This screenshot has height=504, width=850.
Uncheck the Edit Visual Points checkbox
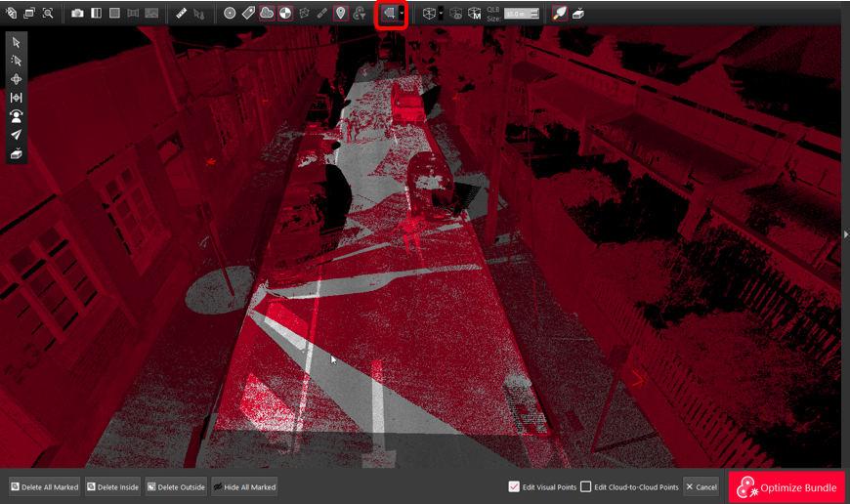pos(514,486)
